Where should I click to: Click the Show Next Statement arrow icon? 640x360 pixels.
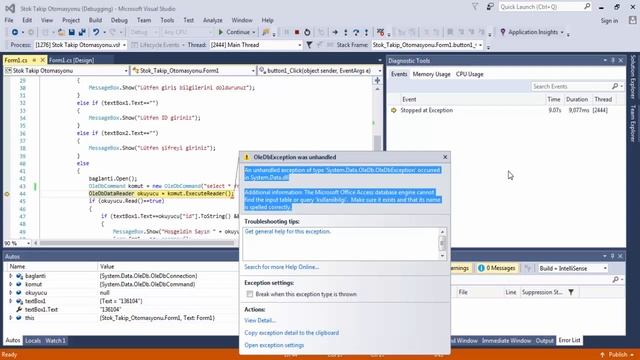(335, 32)
